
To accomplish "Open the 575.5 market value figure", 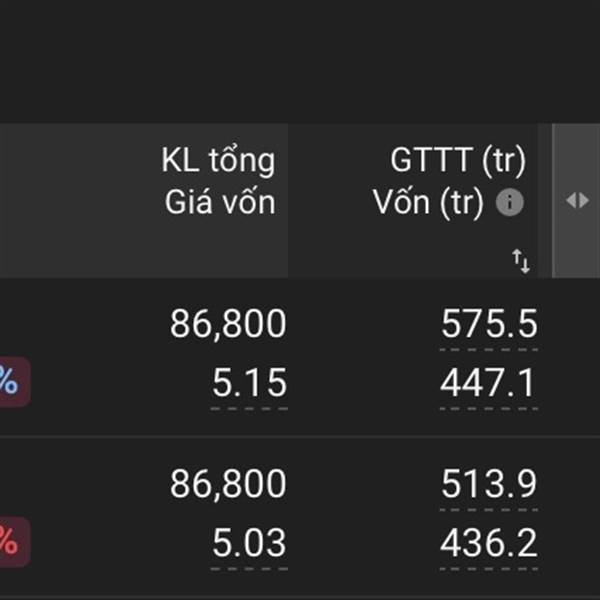I will pyautogui.click(x=489, y=324).
